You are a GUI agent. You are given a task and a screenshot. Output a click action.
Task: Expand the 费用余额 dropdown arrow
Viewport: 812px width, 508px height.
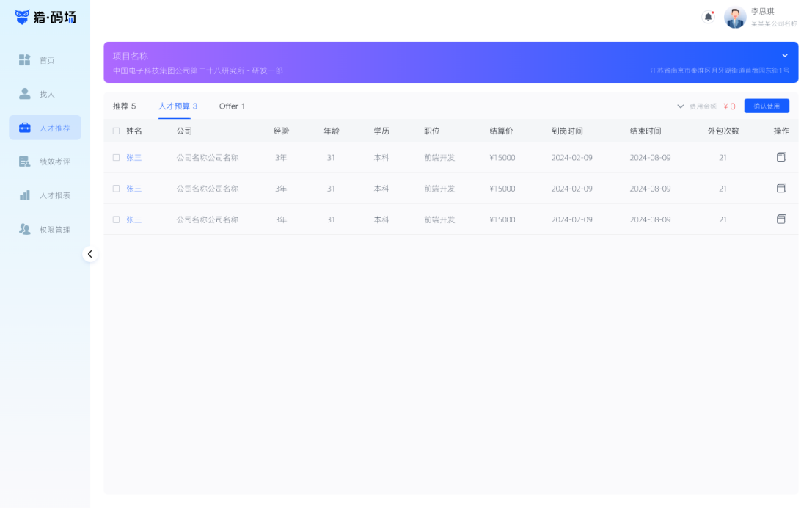pos(680,106)
